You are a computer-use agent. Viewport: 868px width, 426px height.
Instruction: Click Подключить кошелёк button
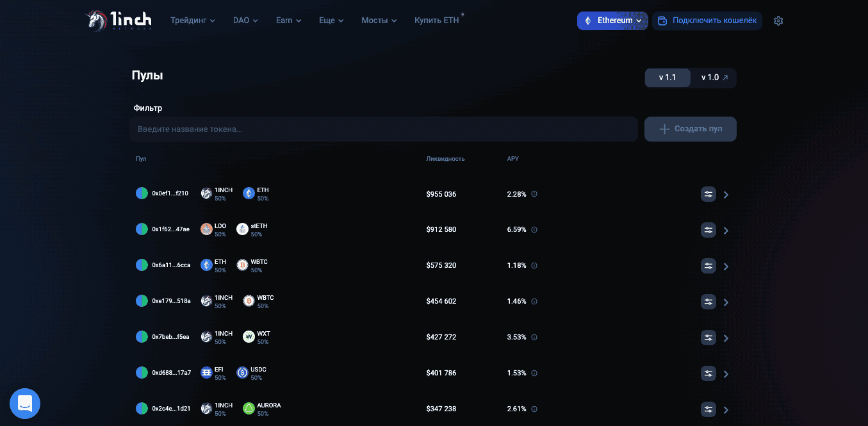tap(707, 20)
